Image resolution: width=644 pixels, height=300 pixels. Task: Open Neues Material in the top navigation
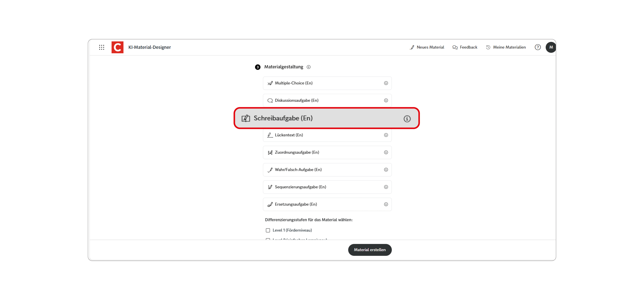(x=430, y=47)
